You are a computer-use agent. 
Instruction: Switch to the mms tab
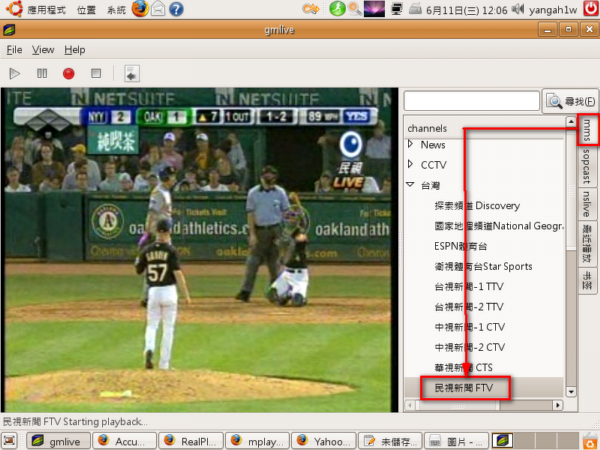[587, 129]
